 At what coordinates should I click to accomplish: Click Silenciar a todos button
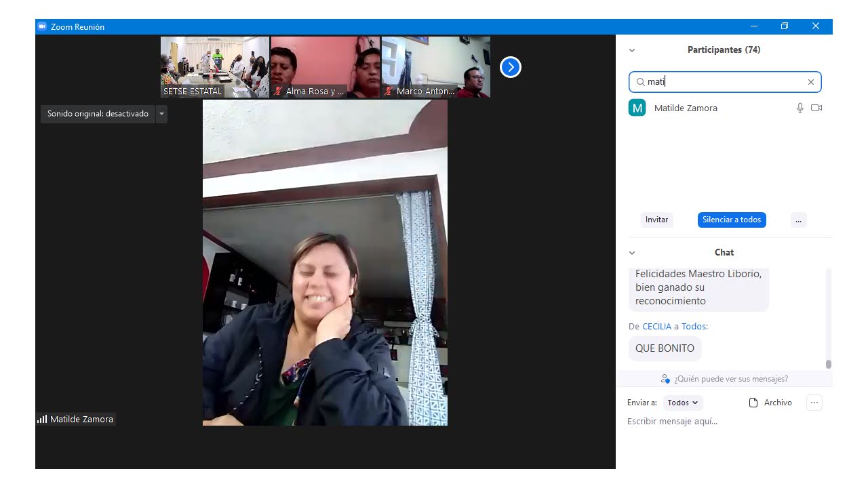point(732,220)
